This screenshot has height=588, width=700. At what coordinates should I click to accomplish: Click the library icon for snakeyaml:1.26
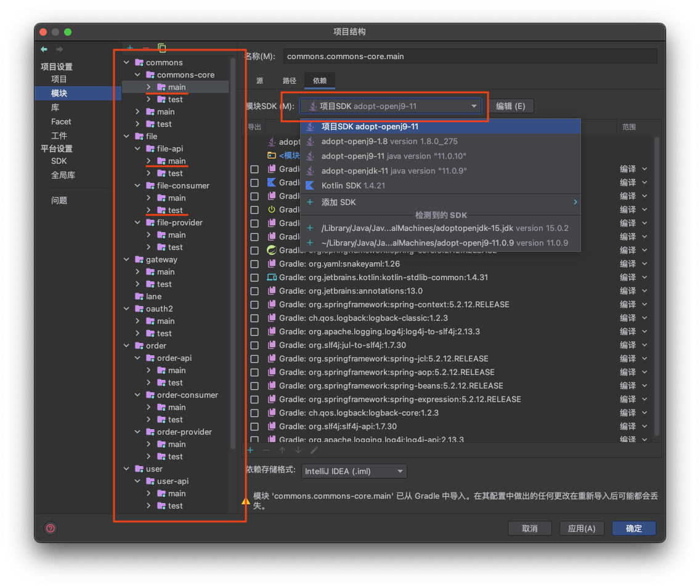271,264
